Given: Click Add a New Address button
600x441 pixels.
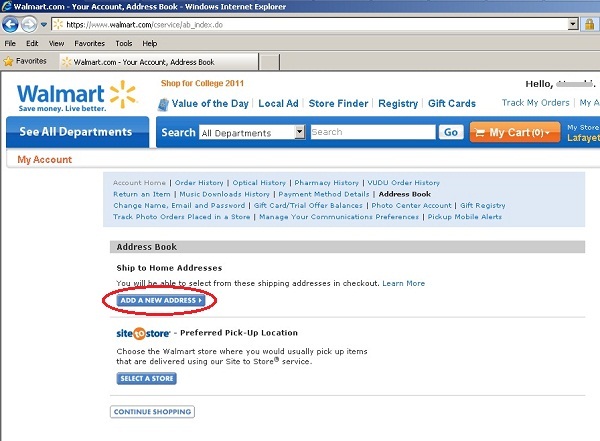Looking at the screenshot, I should coord(161,301).
